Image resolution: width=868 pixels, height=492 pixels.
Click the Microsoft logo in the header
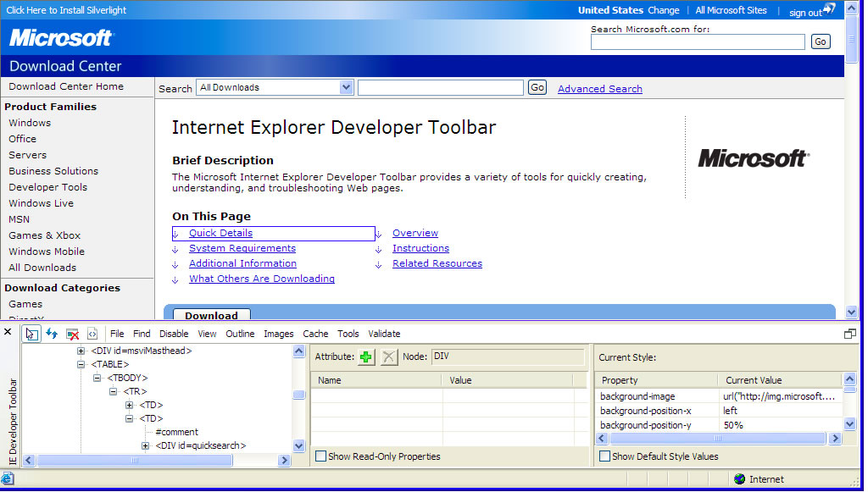pyautogui.click(x=61, y=37)
